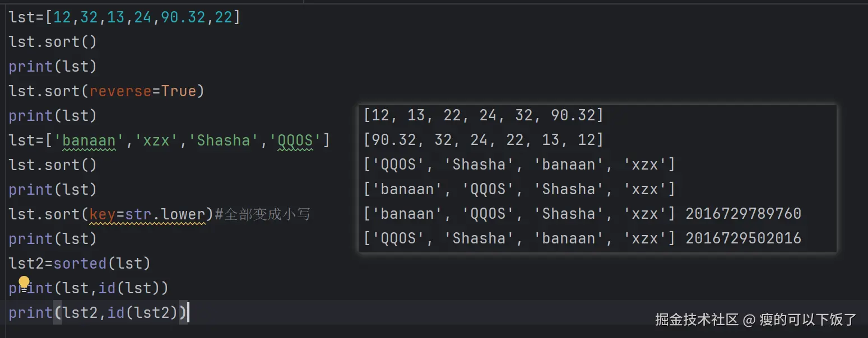Click the reversed numbers output line

(x=483, y=140)
